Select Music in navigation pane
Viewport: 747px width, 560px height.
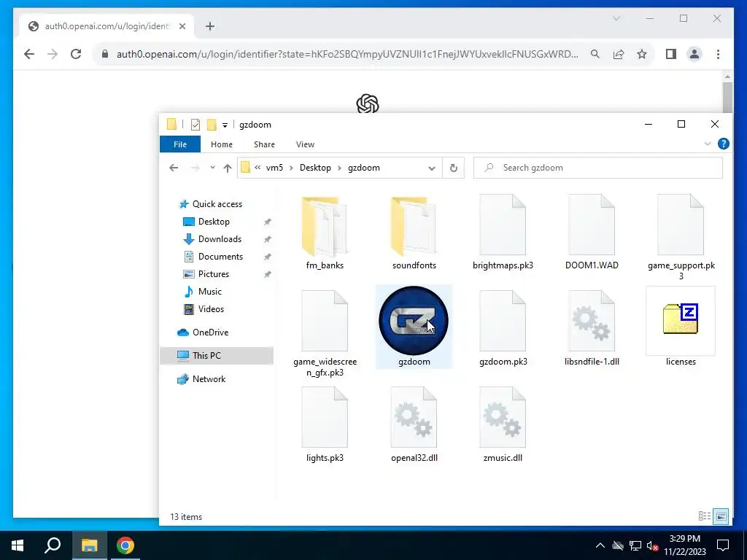point(209,292)
